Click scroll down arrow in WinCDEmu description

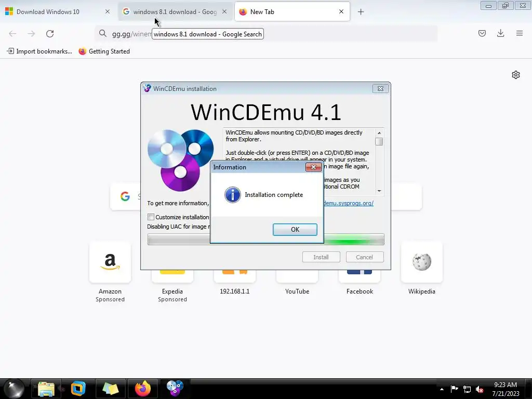click(379, 191)
